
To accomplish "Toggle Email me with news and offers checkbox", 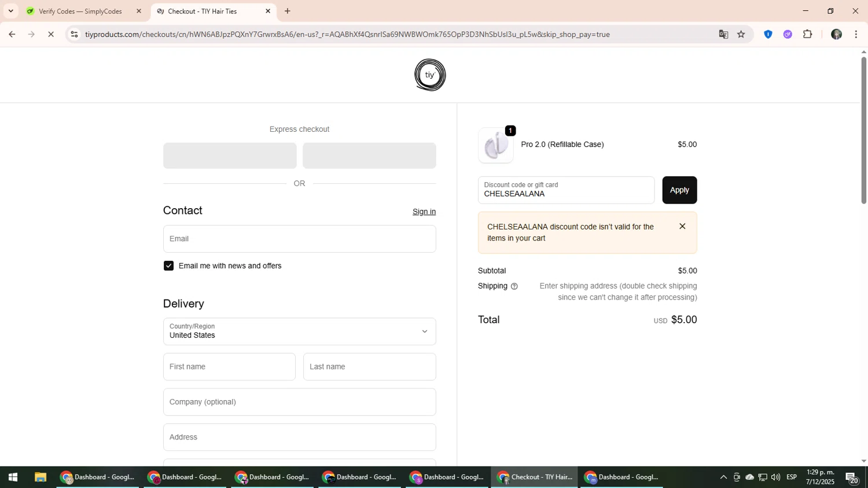I will click(x=168, y=266).
